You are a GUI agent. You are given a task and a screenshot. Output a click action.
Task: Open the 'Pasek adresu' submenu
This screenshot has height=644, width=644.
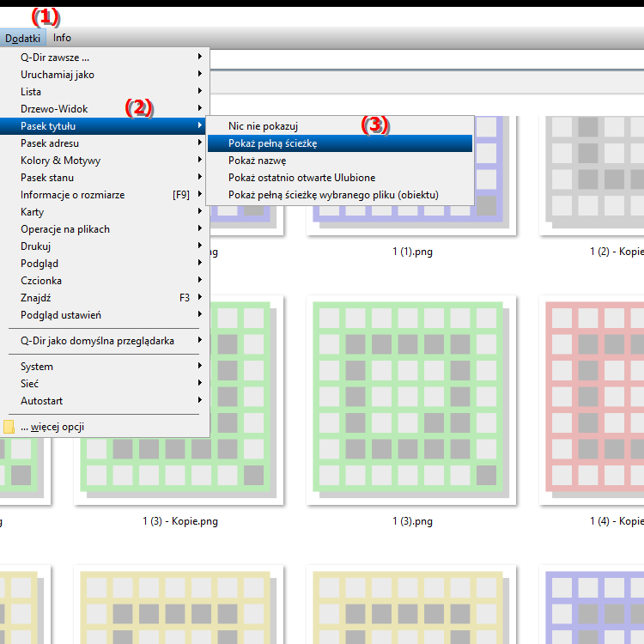pyautogui.click(x=105, y=143)
